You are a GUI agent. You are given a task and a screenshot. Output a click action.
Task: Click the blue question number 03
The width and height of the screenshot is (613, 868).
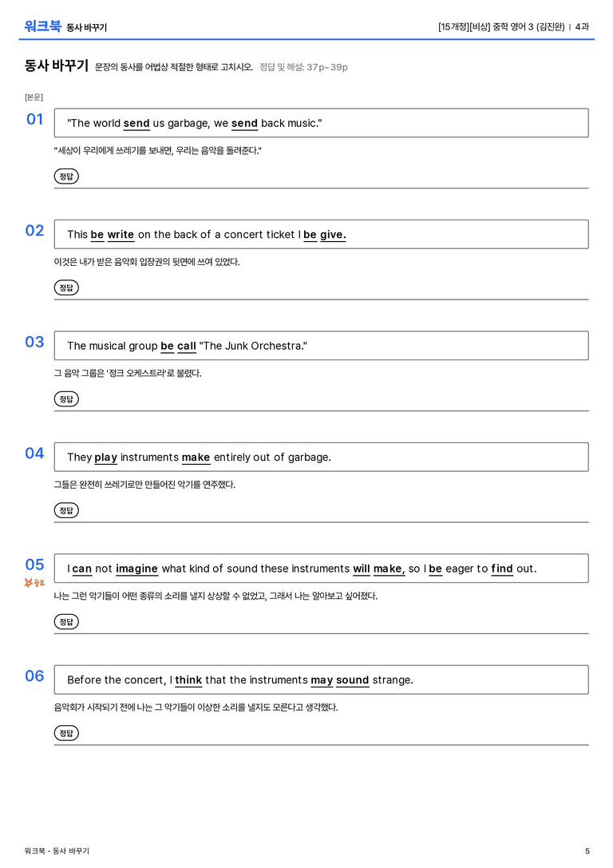[x=34, y=342]
